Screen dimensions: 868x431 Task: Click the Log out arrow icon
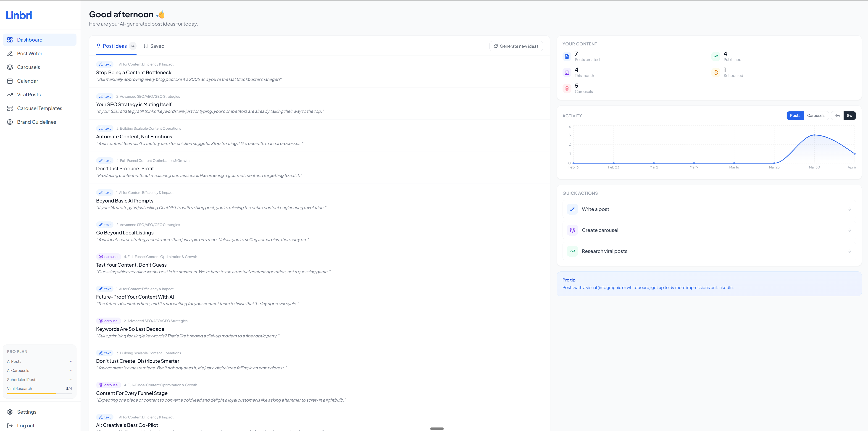pyautogui.click(x=10, y=426)
